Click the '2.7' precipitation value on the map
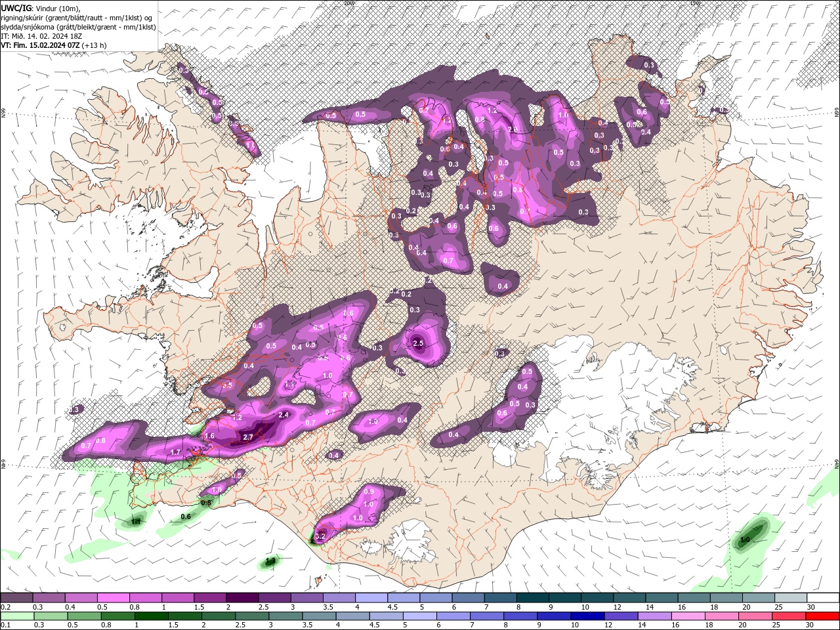 248,437
